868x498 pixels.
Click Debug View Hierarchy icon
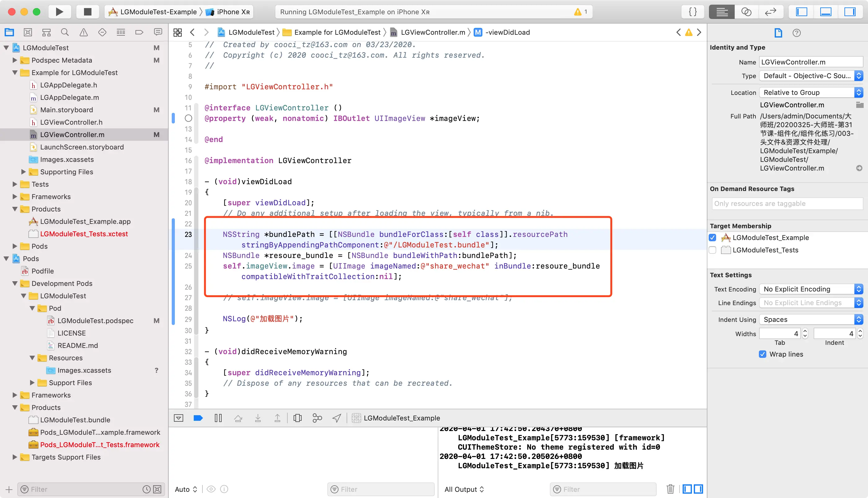[297, 418]
